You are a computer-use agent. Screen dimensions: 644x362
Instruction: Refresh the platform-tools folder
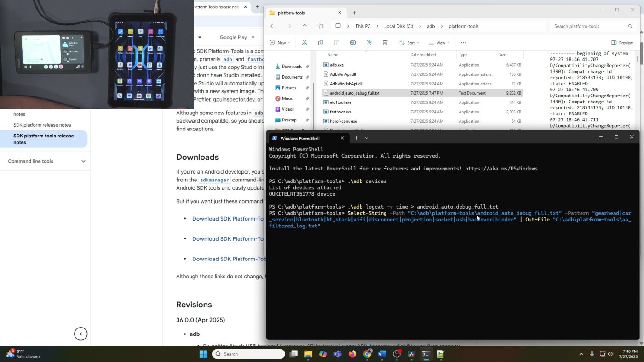point(321,26)
